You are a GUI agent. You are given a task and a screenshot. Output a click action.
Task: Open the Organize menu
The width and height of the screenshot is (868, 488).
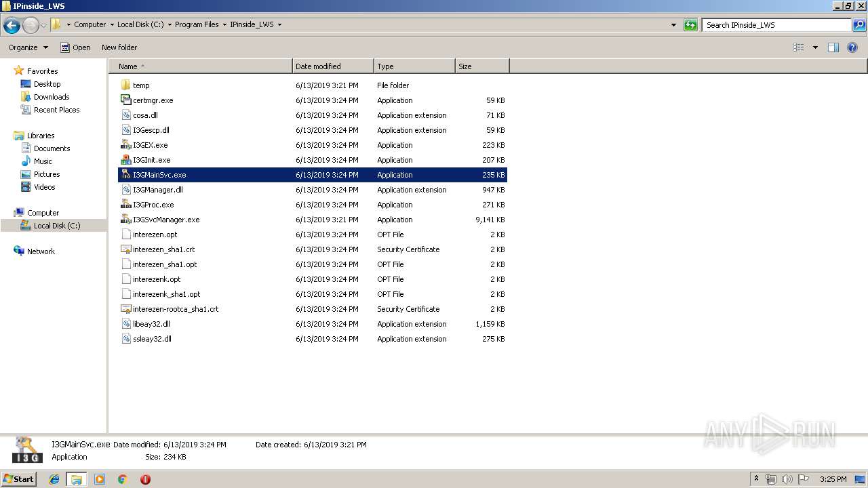tap(28, 47)
